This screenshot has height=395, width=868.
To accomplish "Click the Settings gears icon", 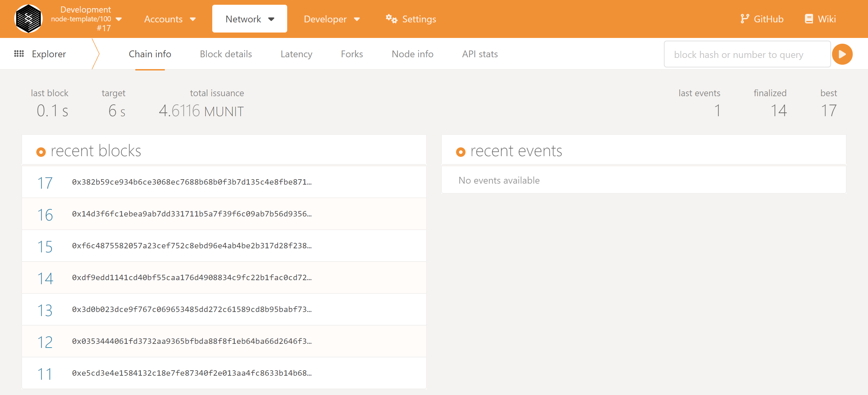I will [392, 19].
